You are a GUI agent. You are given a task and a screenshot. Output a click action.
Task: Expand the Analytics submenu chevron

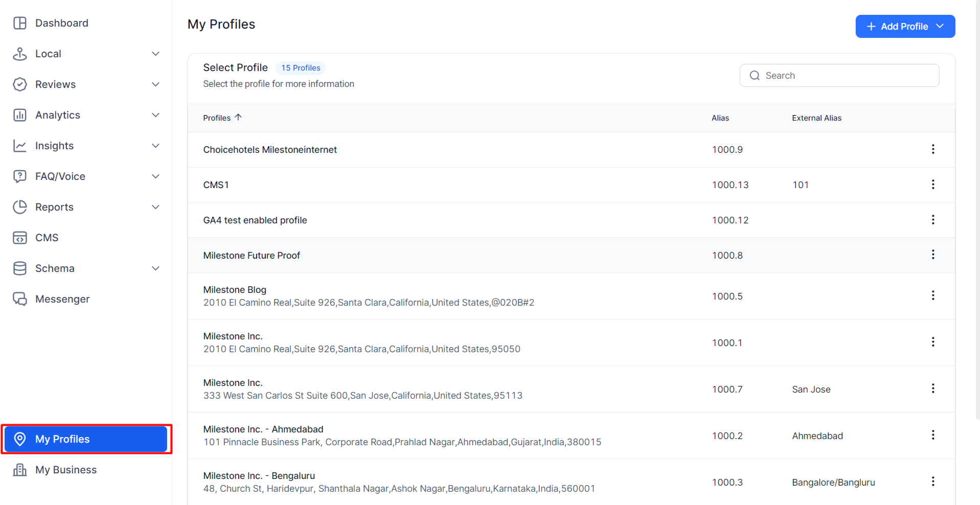(156, 115)
